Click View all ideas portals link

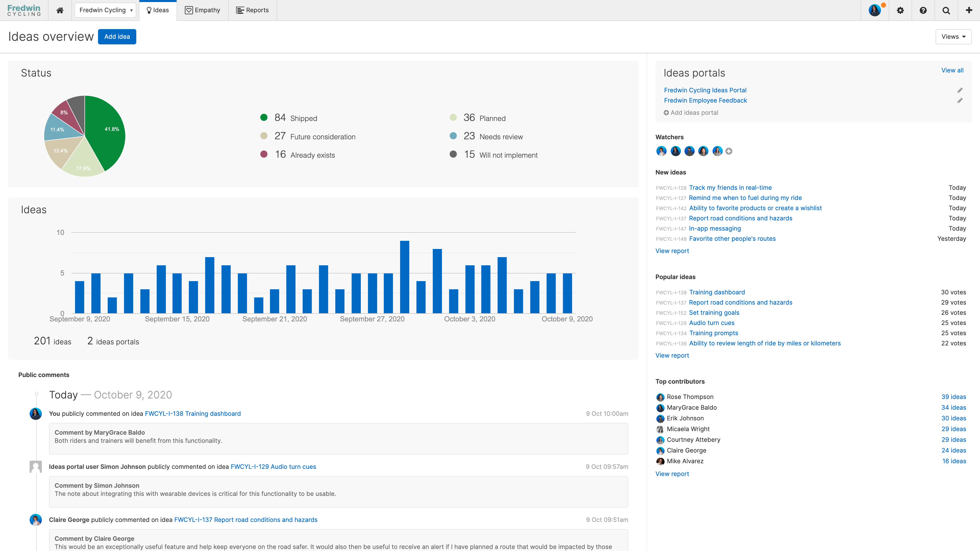click(x=952, y=70)
